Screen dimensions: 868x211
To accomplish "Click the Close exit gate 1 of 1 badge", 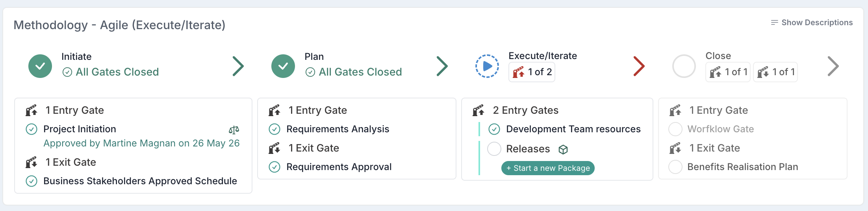I will coord(775,72).
